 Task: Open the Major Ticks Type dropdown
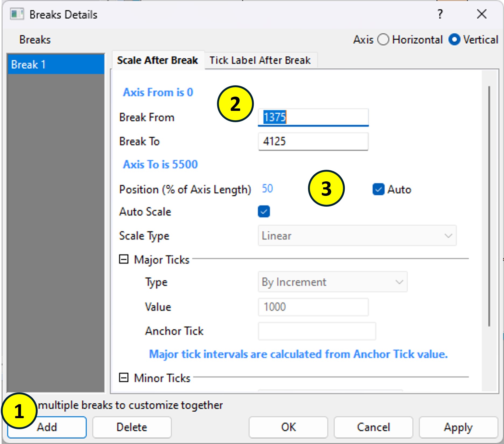332,282
